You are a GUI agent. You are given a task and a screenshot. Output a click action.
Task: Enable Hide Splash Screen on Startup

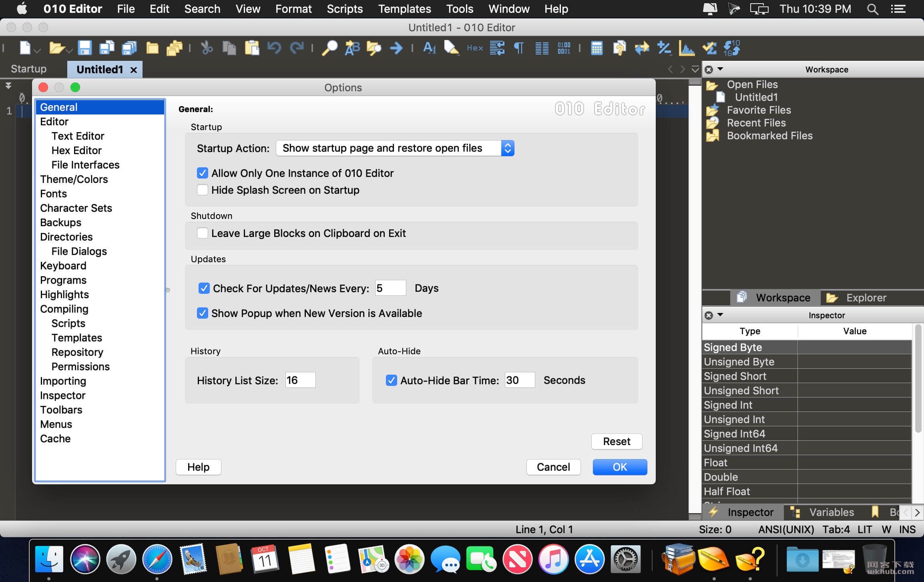tap(203, 190)
